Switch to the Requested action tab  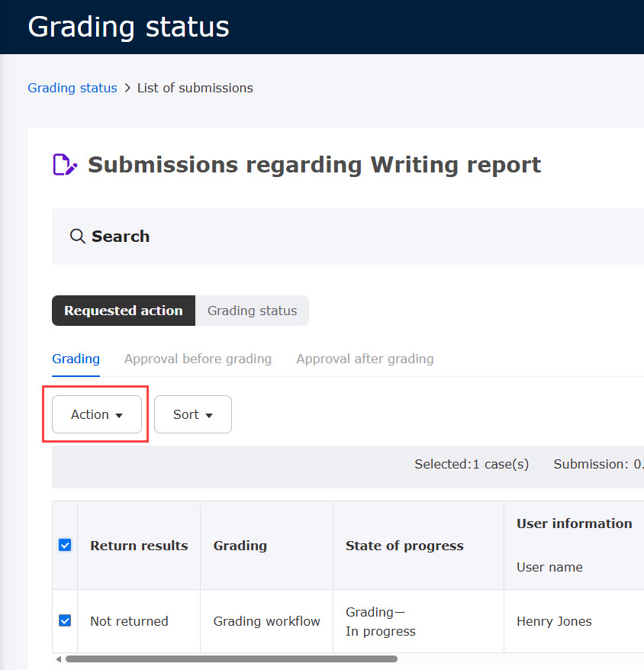[123, 311]
